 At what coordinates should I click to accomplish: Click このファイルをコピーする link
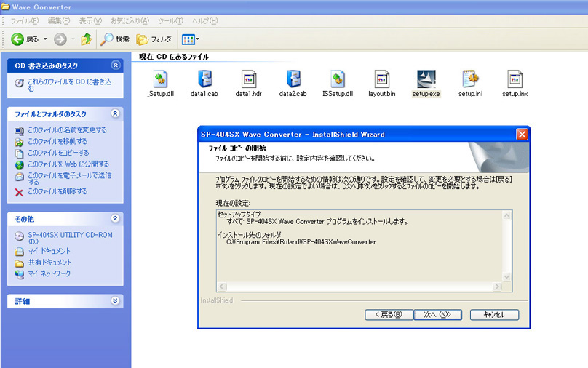click(x=58, y=153)
